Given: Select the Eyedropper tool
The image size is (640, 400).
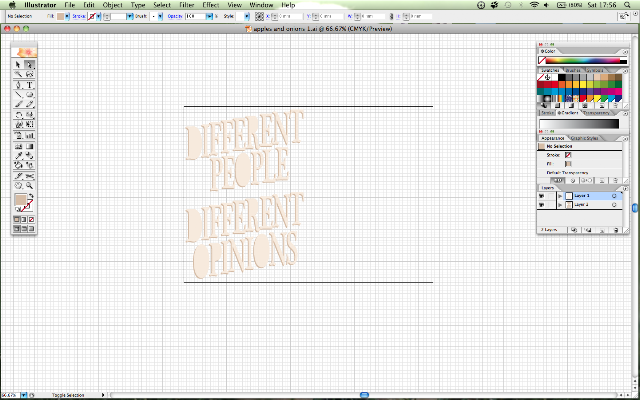Looking at the screenshot, I should pos(18,156).
